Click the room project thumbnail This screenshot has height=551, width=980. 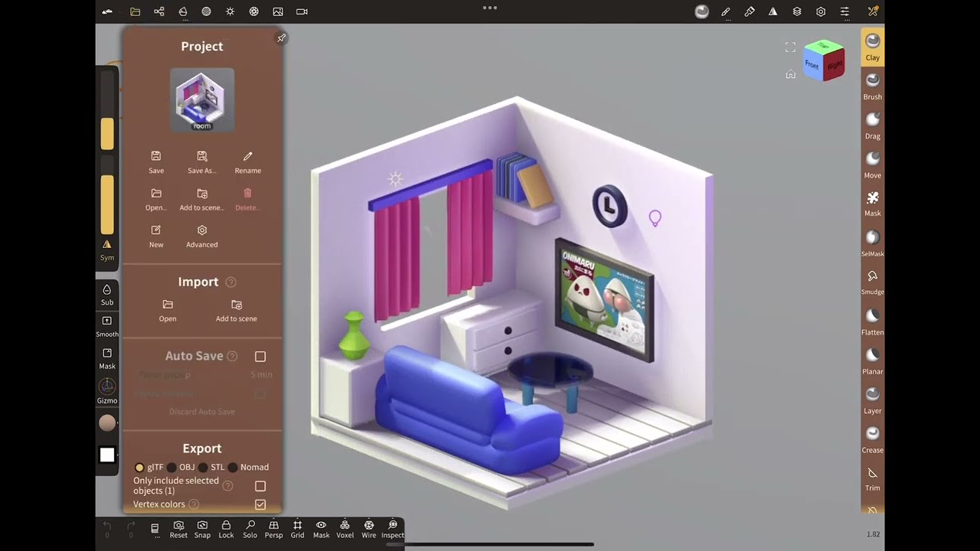click(202, 99)
